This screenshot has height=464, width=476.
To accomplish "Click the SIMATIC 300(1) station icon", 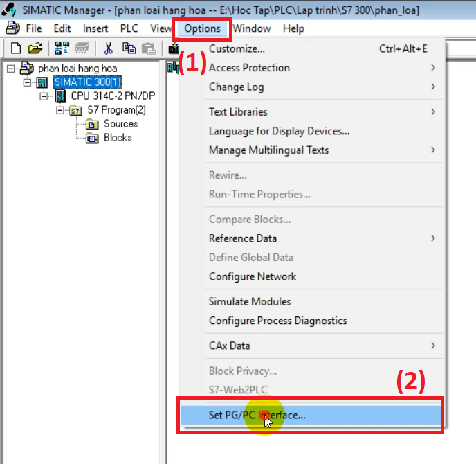I will click(42, 82).
